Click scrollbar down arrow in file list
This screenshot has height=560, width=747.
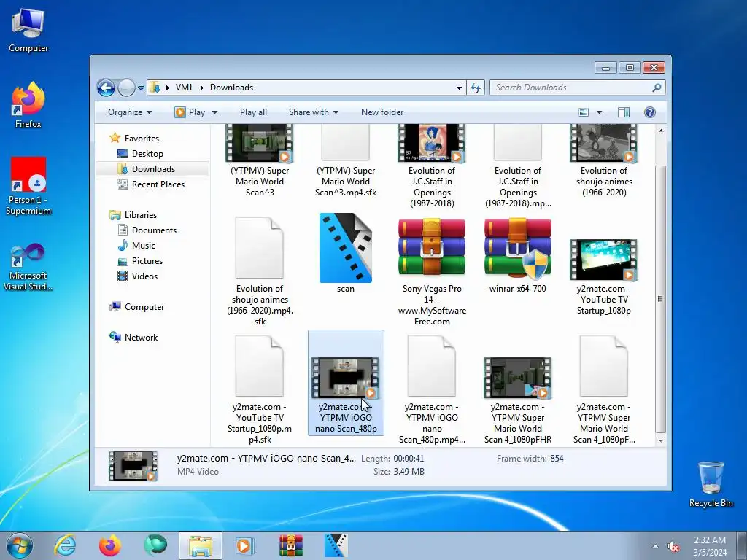[x=661, y=440]
